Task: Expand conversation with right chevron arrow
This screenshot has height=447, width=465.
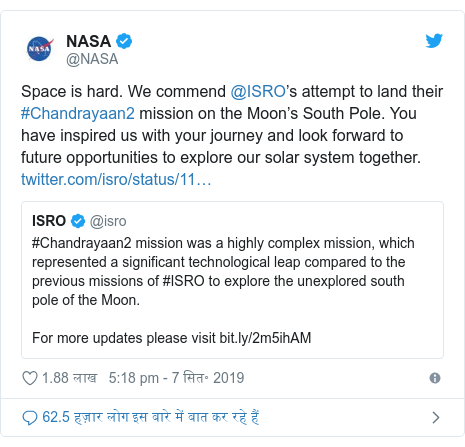Action: pos(436,417)
